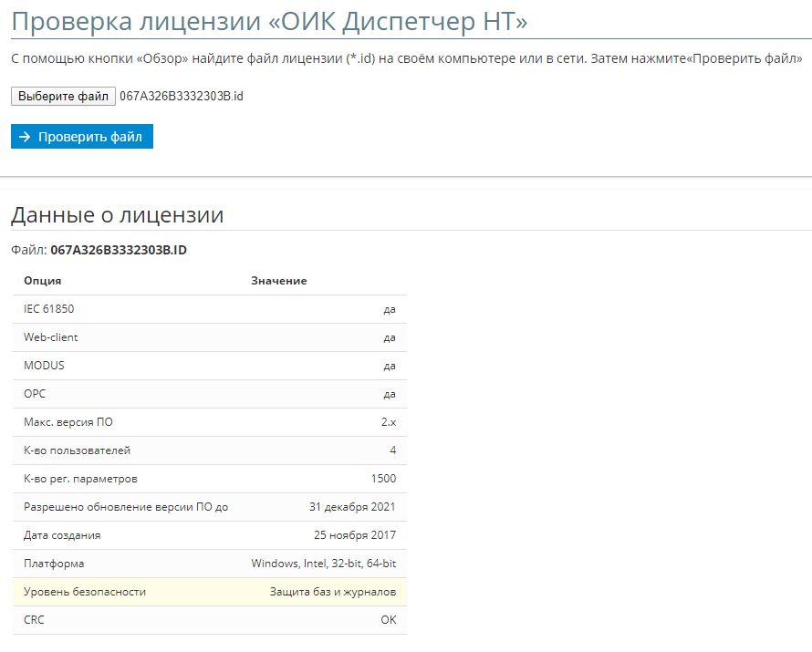
Task: Click the «К-во рег. параметров» value 1500
Action: (383, 479)
